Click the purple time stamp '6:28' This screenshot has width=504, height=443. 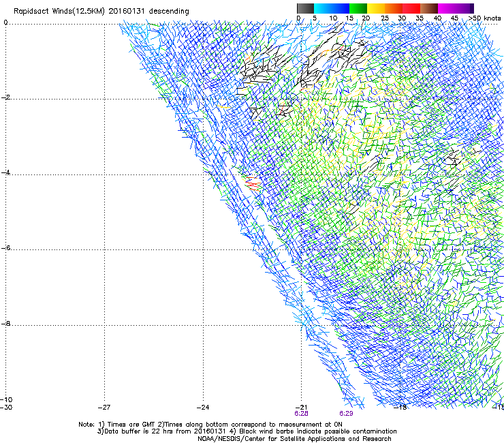click(301, 414)
